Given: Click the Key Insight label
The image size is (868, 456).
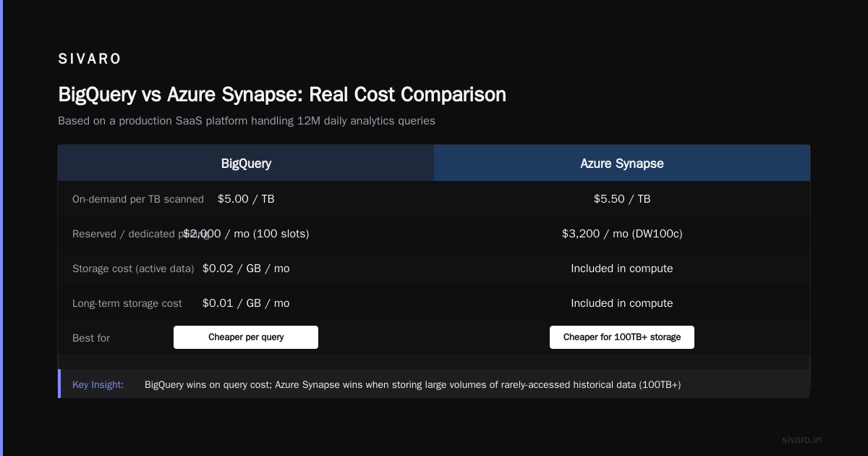Looking at the screenshot, I should 98,384.
